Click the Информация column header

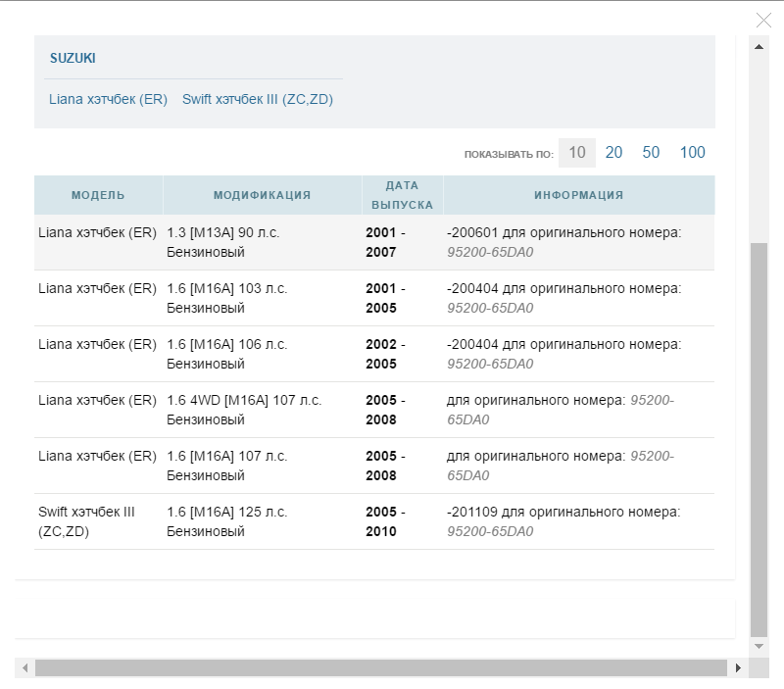click(578, 195)
